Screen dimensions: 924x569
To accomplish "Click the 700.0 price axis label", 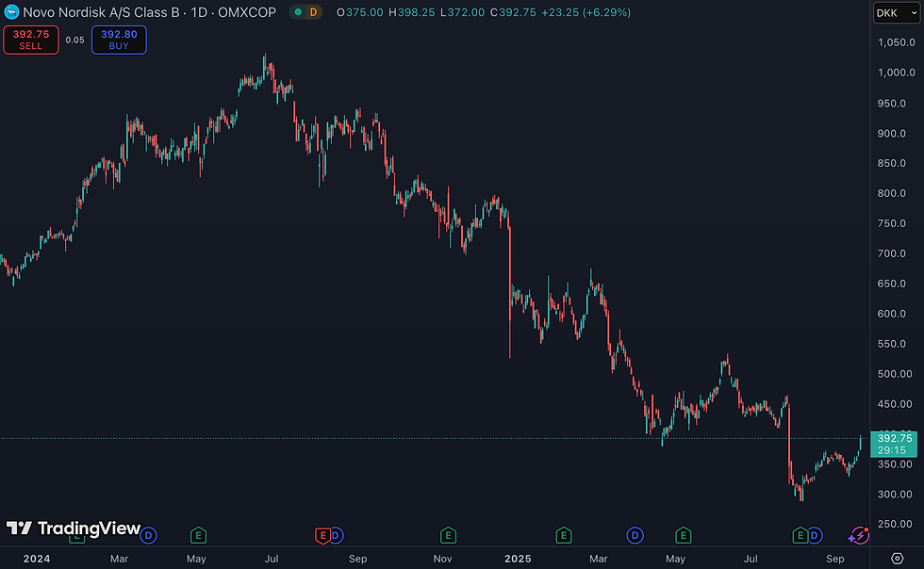I will [892, 253].
